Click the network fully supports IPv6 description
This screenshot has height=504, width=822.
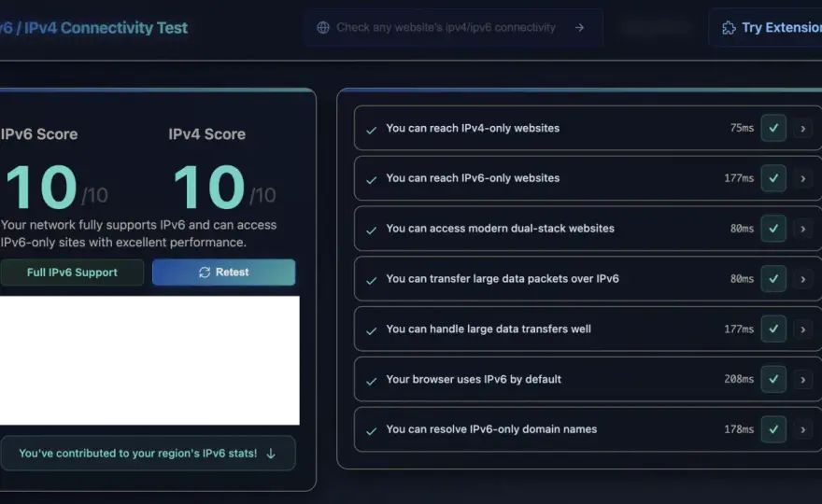click(x=138, y=233)
